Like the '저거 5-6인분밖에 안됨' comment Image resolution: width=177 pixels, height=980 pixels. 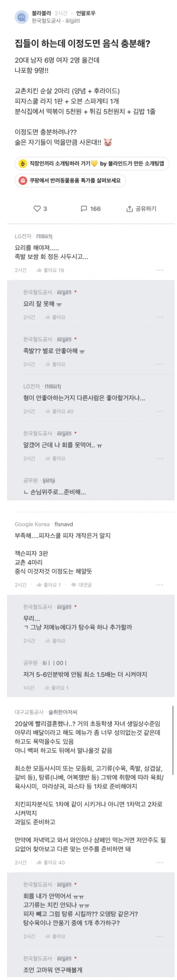point(47,687)
